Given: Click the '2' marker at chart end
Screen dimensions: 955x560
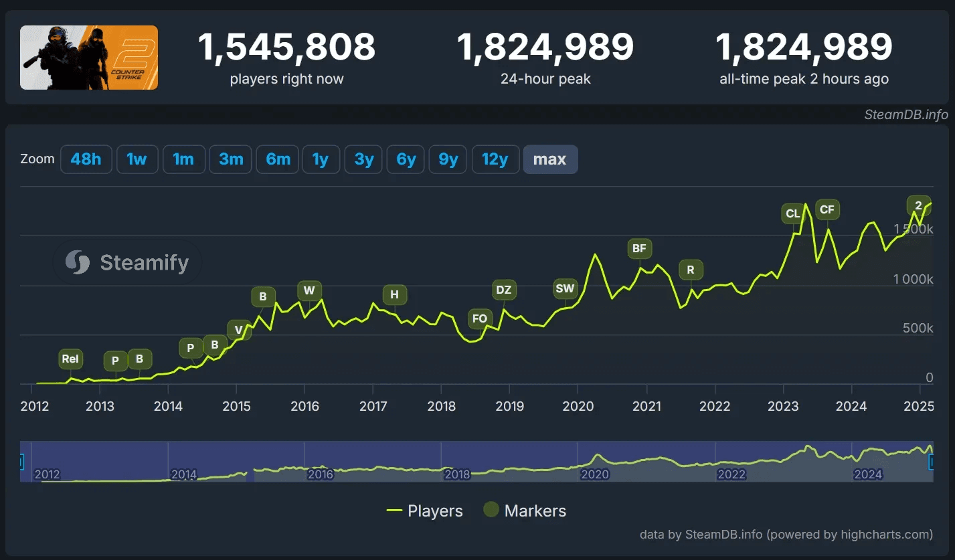Looking at the screenshot, I should pyautogui.click(x=918, y=205).
